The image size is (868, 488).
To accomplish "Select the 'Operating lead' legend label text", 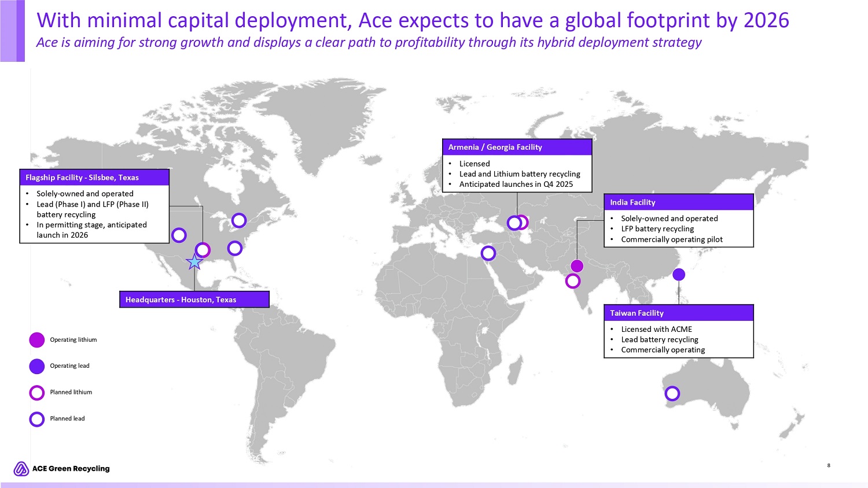I will pos(69,366).
